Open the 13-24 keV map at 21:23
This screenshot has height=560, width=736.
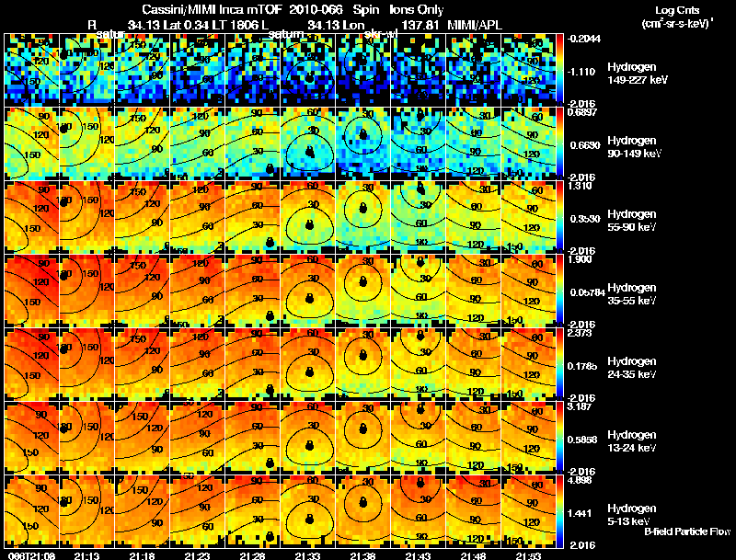coord(197,438)
